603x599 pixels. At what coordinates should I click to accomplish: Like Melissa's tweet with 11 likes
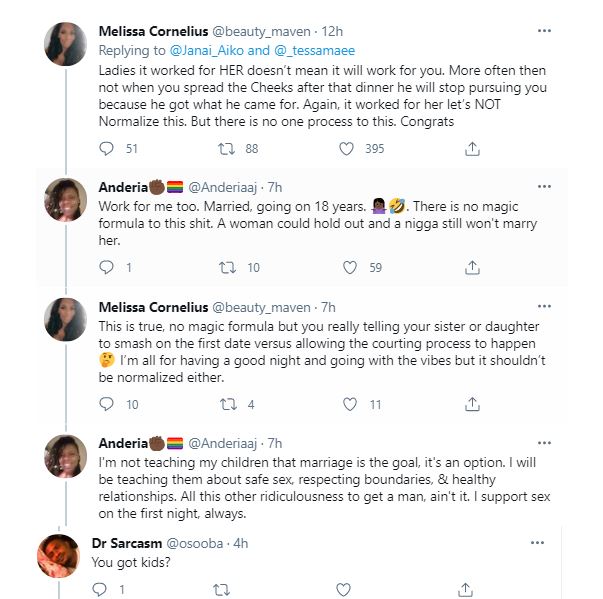pyautogui.click(x=347, y=405)
